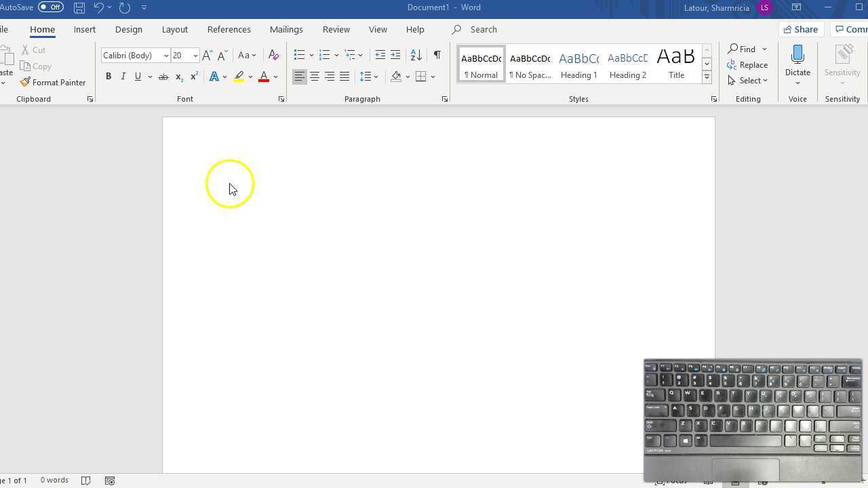Increase font size with Grow Font
This screenshot has height=488, width=868.
tap(208, 56)
